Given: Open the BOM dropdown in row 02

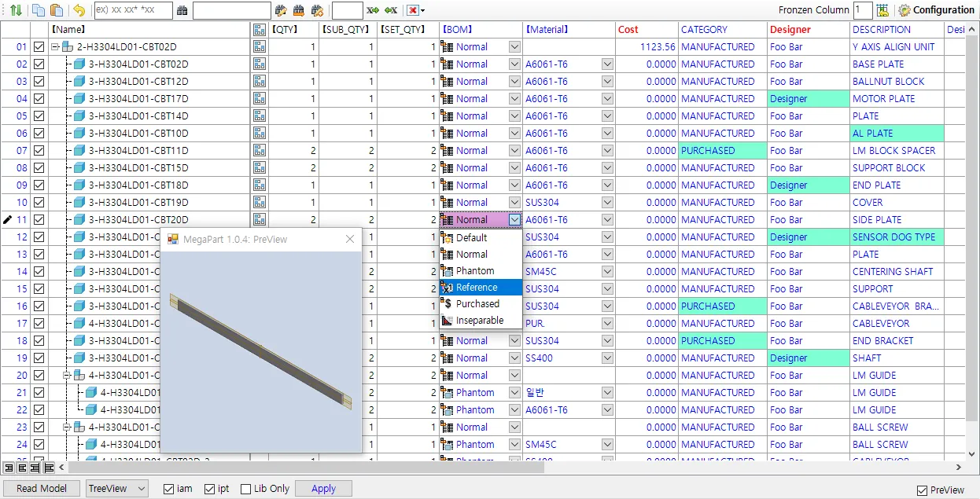Looking at the screenshot, I should (x=514, y=64).
